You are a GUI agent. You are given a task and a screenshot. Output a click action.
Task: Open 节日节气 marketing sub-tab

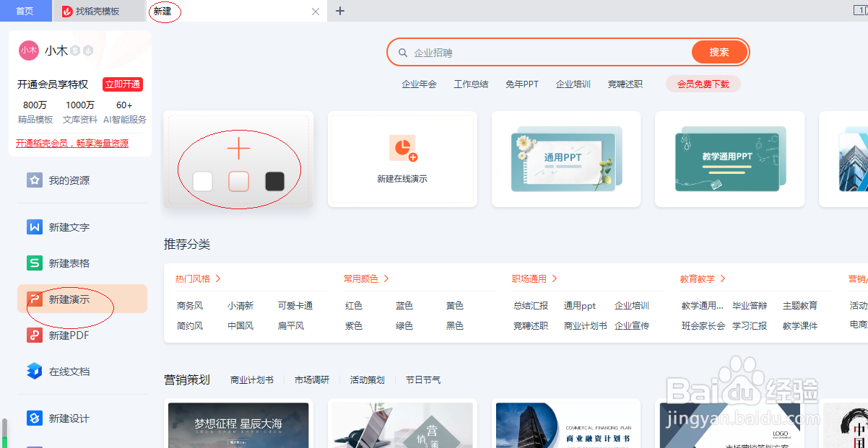[423, 380]
